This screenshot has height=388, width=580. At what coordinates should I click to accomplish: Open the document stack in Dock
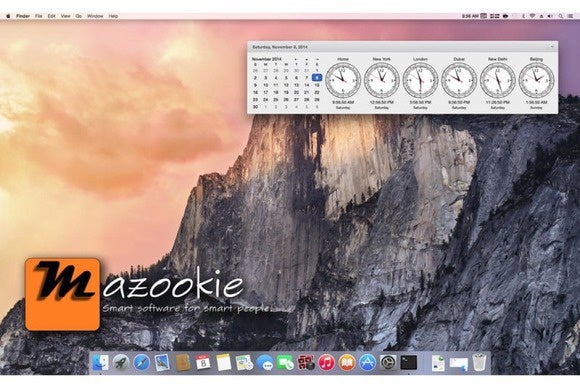click(438, 362)
